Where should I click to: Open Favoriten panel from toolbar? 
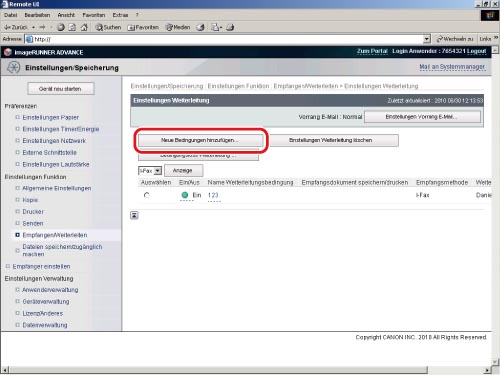(x=143, y=27)
